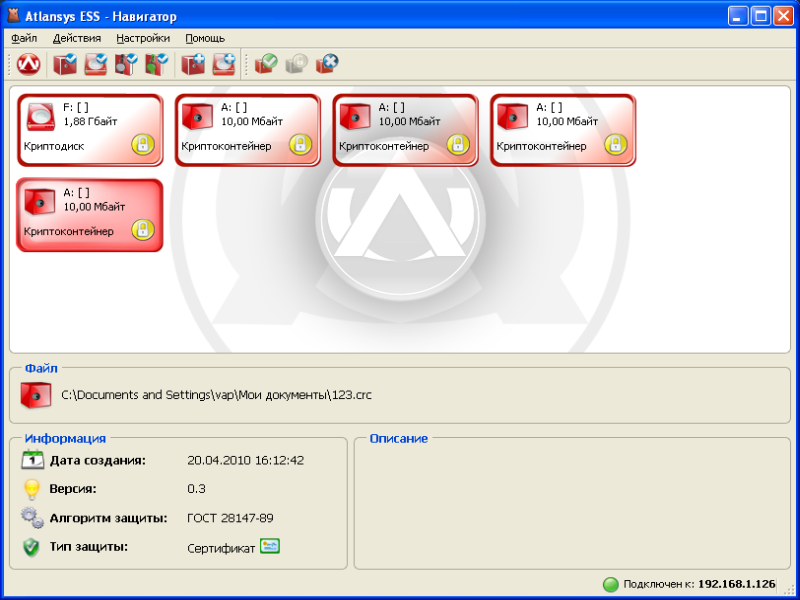Click the date value 20.04.2010 16:12:42

(245, 460)
